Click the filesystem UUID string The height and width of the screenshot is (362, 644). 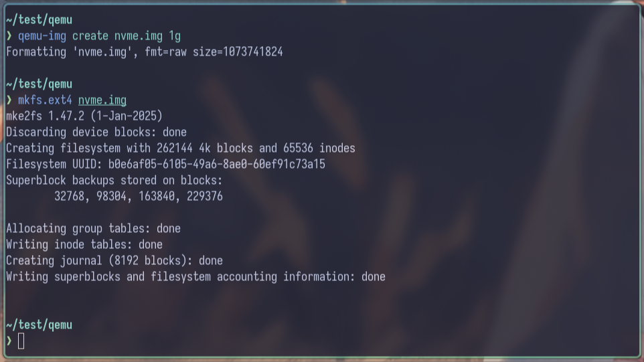click(217, 165)
